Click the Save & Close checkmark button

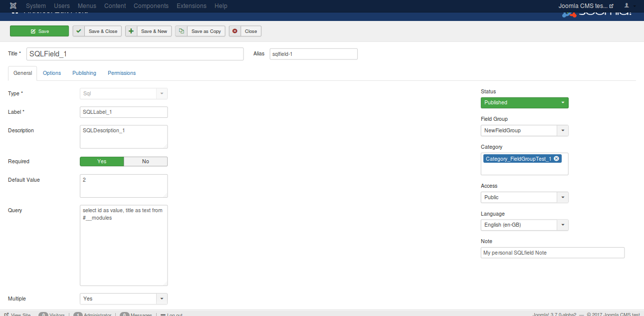97,31
